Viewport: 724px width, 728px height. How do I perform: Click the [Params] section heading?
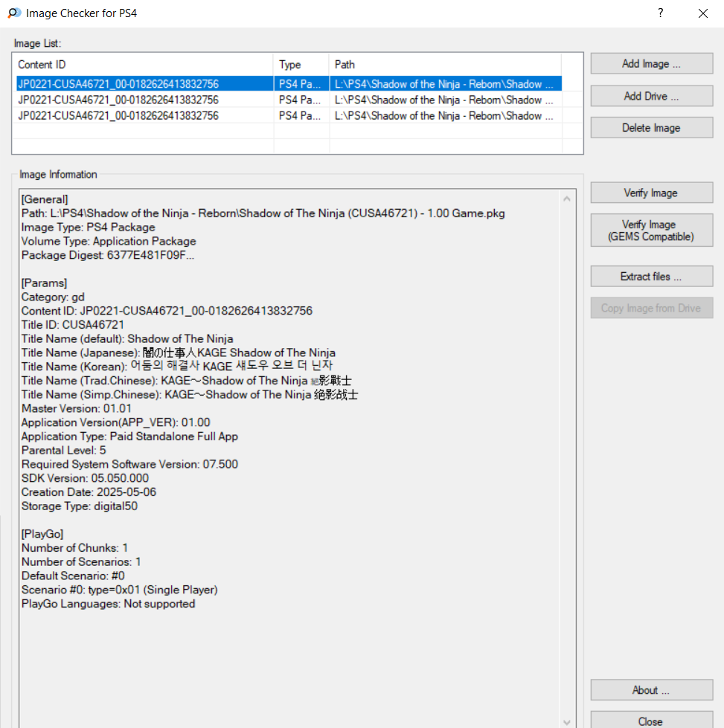point(44,283)
